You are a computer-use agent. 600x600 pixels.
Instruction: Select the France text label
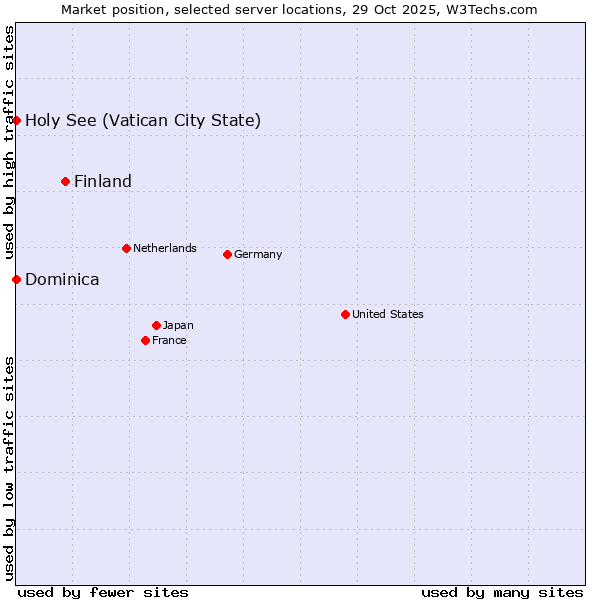coord(169,340)
